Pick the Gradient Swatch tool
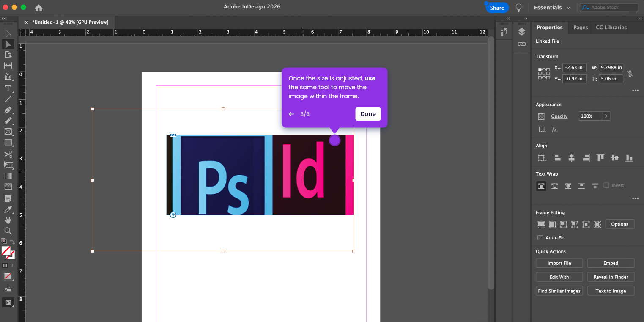This screenshot has height=322, width=644. [x=8, y=176]
